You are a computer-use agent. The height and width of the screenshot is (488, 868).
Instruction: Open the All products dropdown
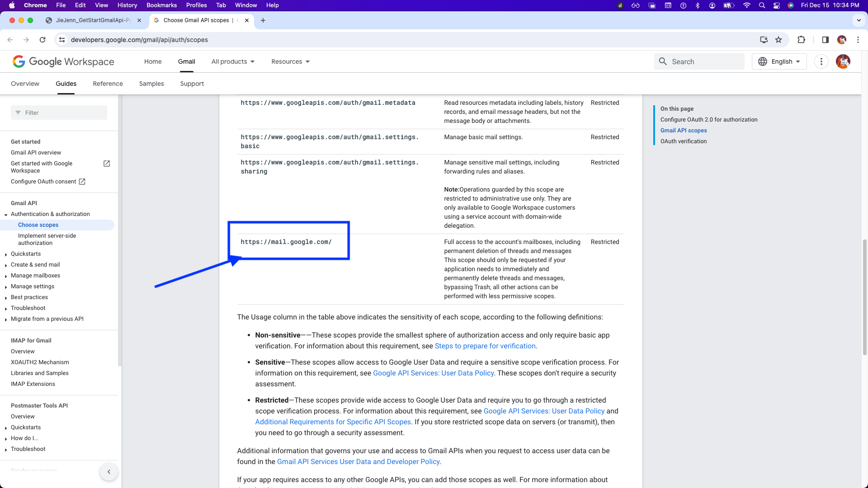(x=233, y=61)
